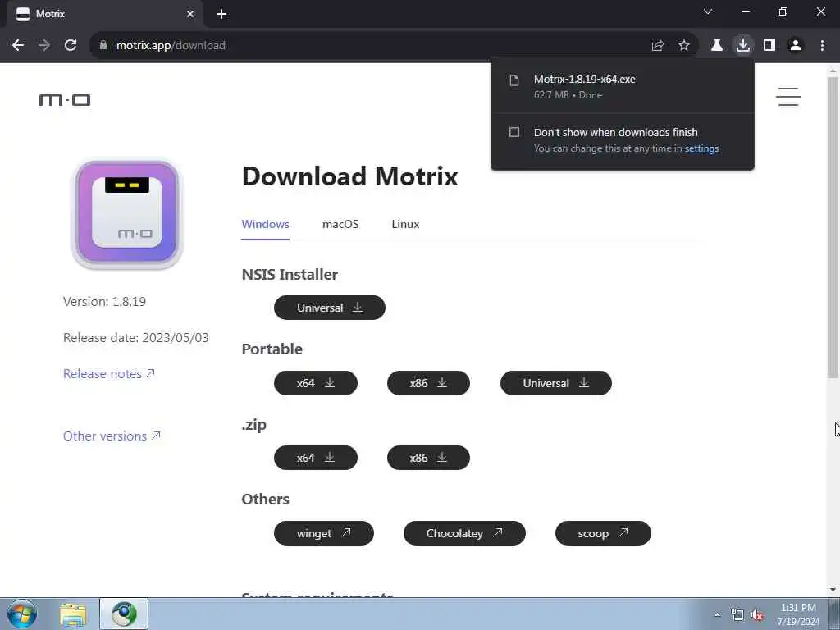The image size is (840, 630).
Task: Open the download settings link
Action: click(702, 149)
